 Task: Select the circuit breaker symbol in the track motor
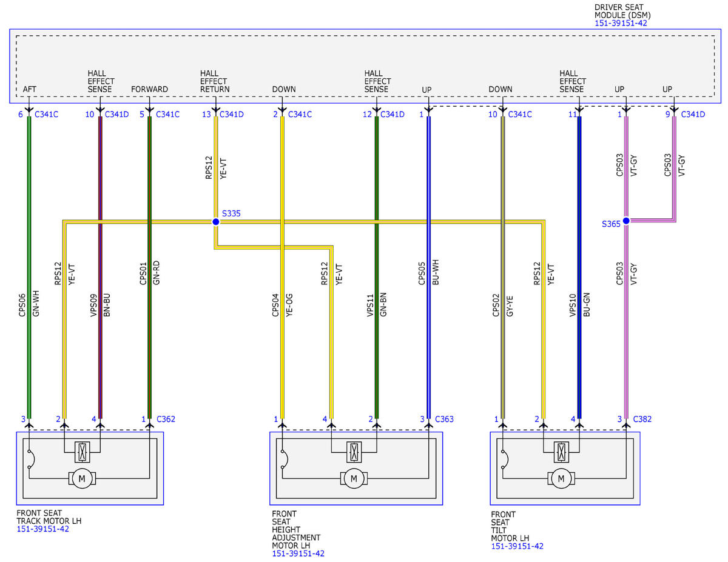point(31,461)
